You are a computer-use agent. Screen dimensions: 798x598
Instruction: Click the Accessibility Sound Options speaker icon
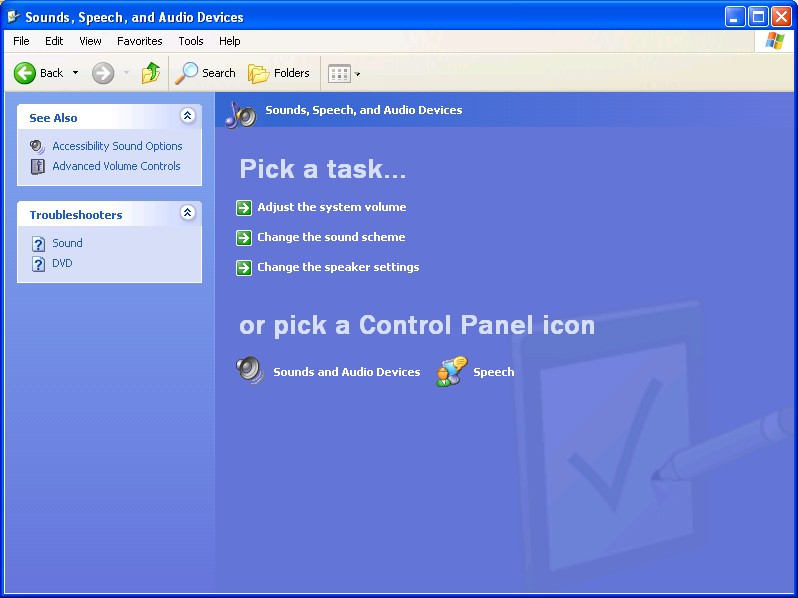(x=37, y=147)
